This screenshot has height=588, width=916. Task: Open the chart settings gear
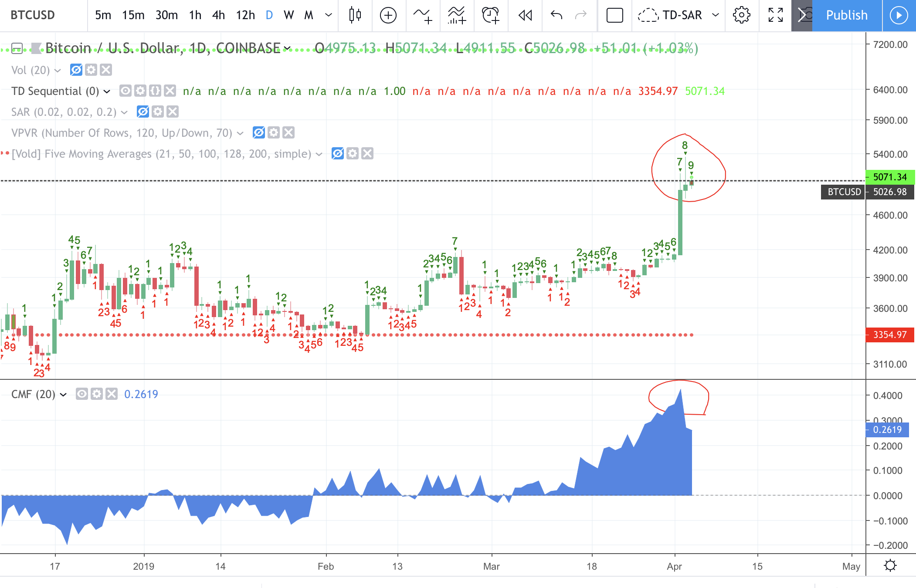(741, 15)
